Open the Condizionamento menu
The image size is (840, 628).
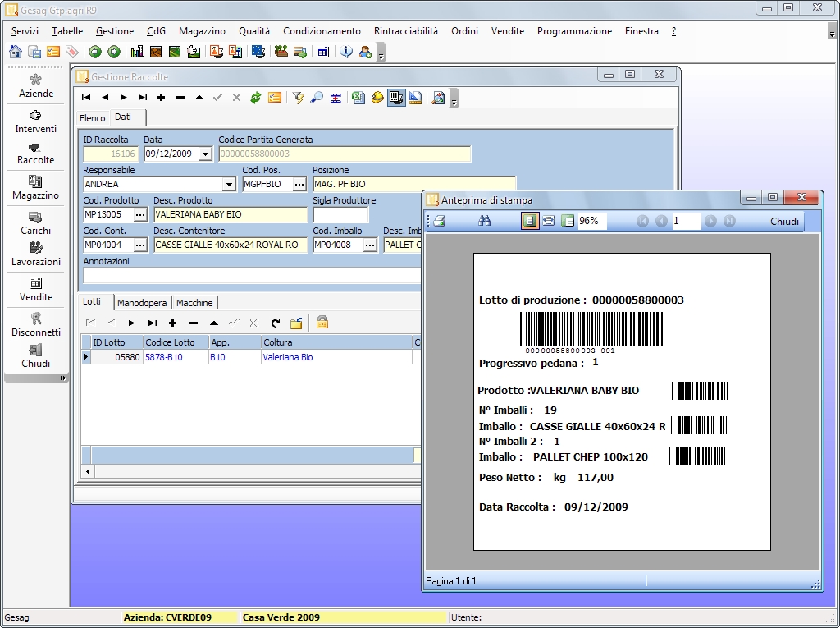[322, 31]
